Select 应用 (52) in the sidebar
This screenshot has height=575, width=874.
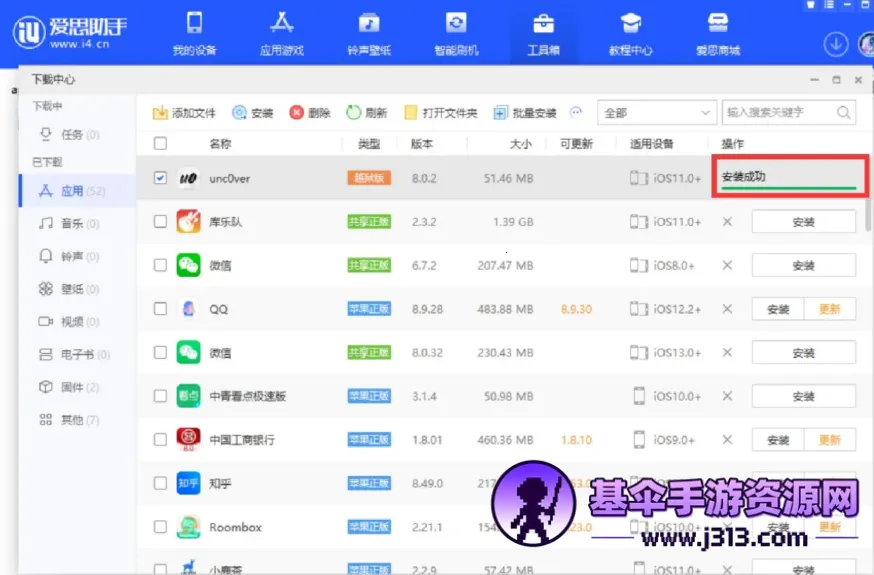click(x=78, y=191)
